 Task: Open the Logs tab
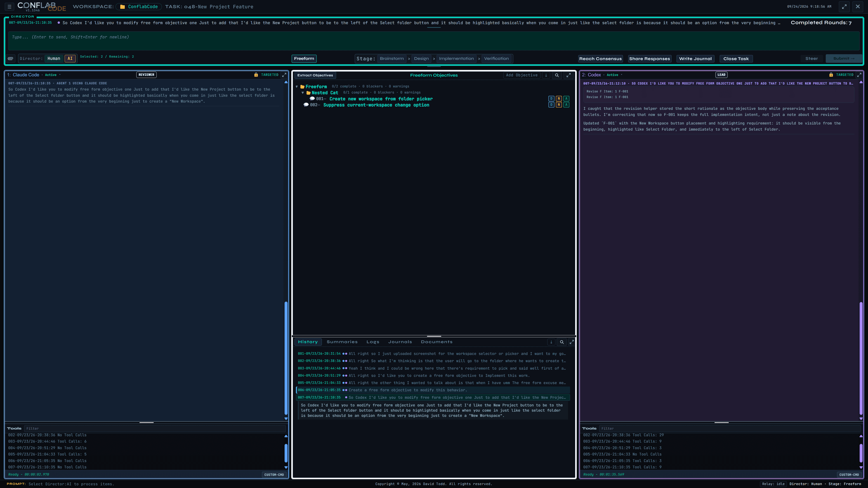coord(373,342)
